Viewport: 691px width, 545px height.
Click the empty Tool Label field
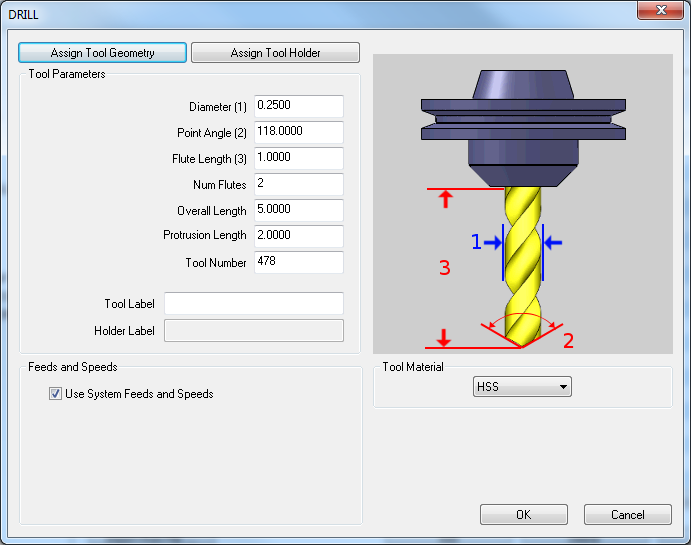point(254,303)
